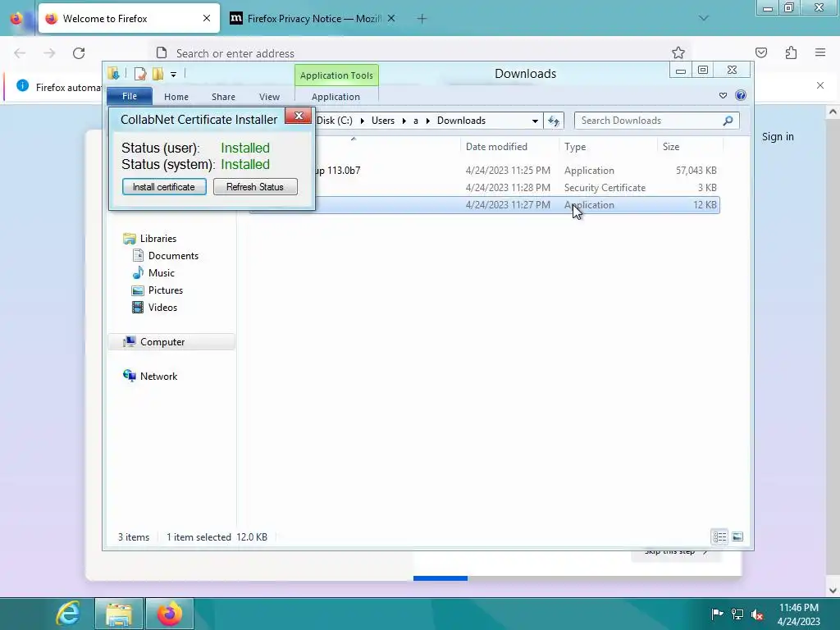Close the CollabNet Certificate Installer dialog

coord(299,116)
